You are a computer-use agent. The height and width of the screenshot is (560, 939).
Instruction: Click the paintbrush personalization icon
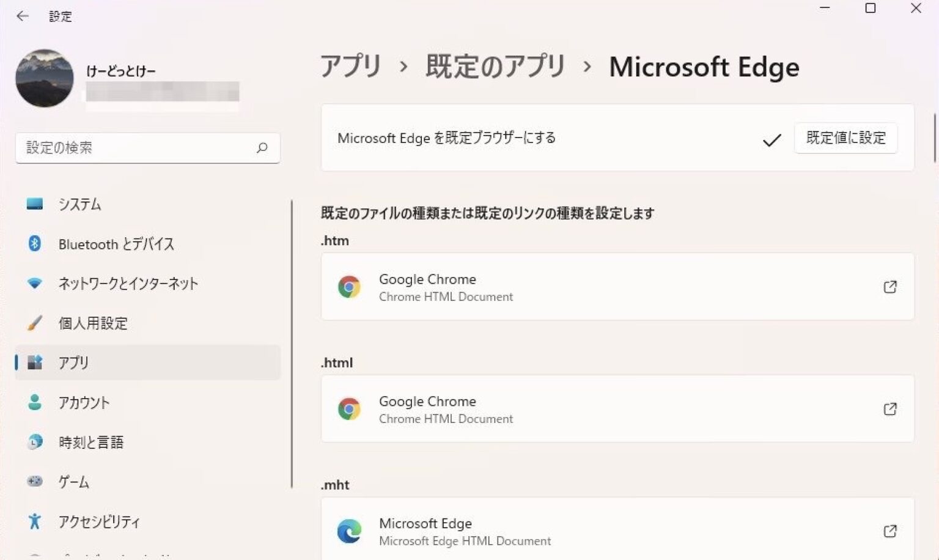pos(35,323)
